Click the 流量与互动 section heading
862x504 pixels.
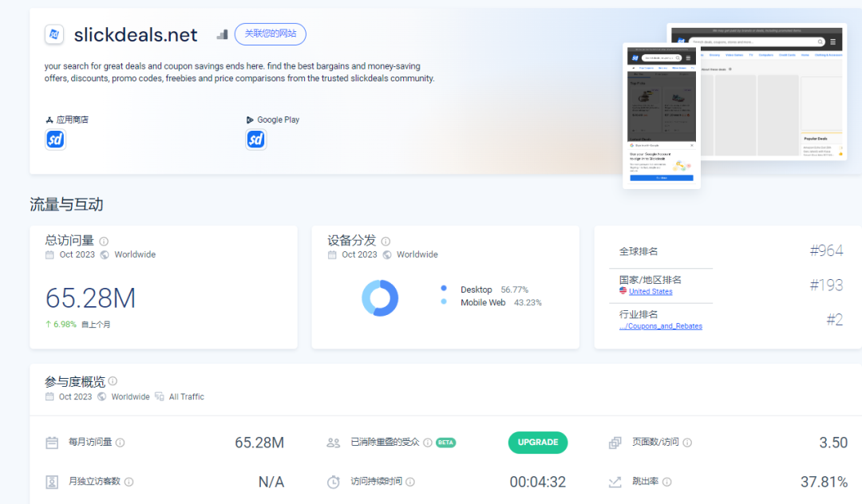[66, 204]
